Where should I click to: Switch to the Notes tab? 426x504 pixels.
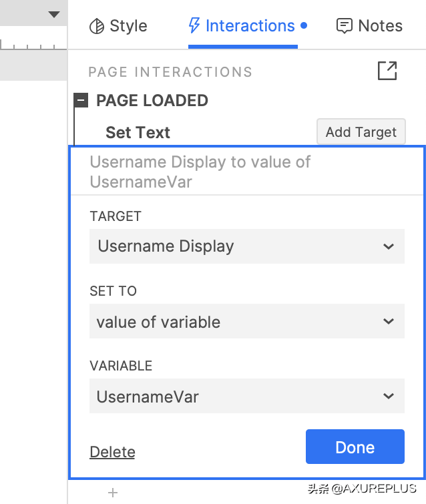coord(380,26)
